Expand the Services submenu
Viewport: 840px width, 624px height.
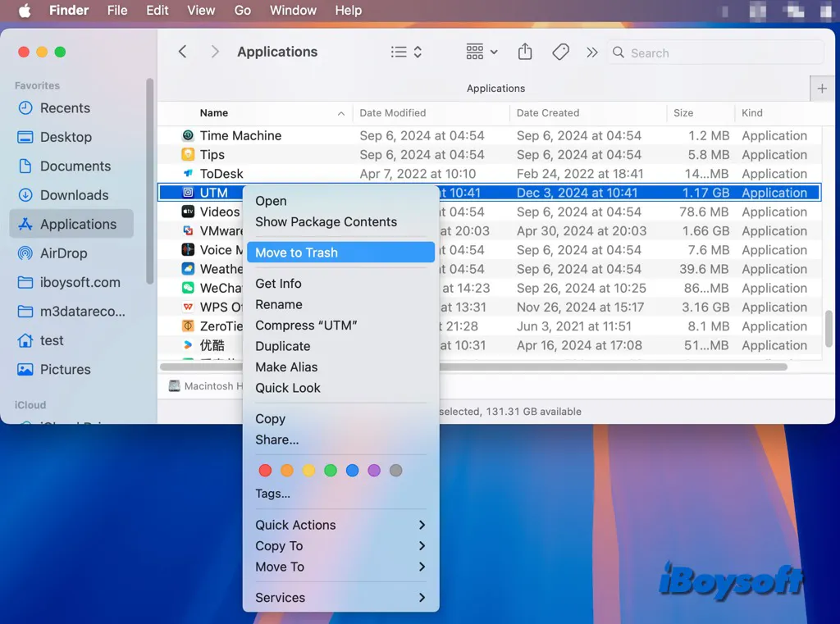point(340,597)
